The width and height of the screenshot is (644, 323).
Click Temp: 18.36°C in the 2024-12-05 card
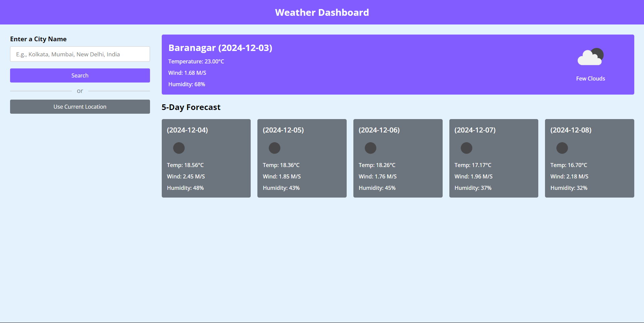pyautogui.click(x=281, y=165)
